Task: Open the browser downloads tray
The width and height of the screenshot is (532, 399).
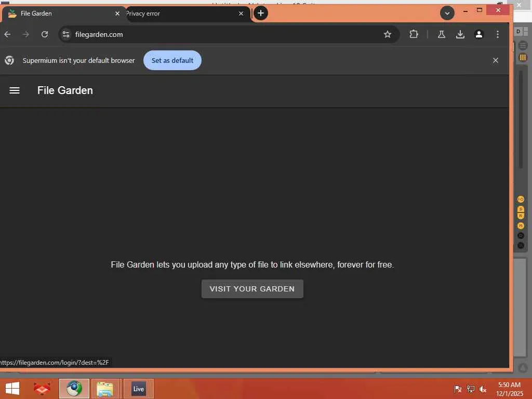Action: 460,34
